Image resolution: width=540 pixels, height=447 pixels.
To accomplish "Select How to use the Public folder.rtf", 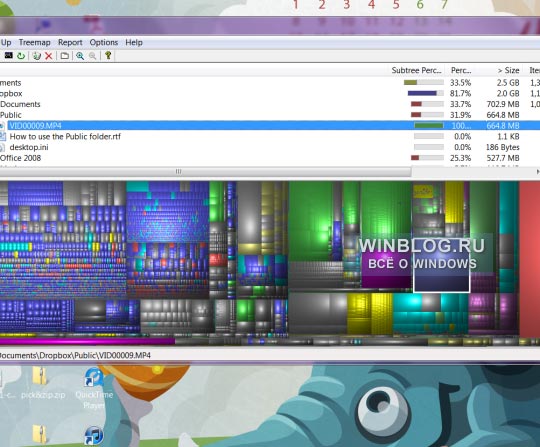I will click(65, 136).
